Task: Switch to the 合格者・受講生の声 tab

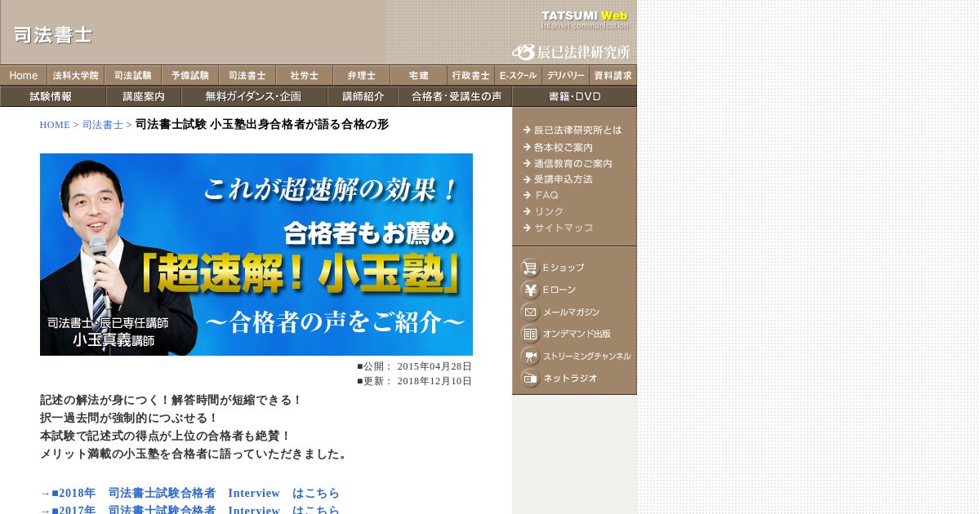Action: 456,96
